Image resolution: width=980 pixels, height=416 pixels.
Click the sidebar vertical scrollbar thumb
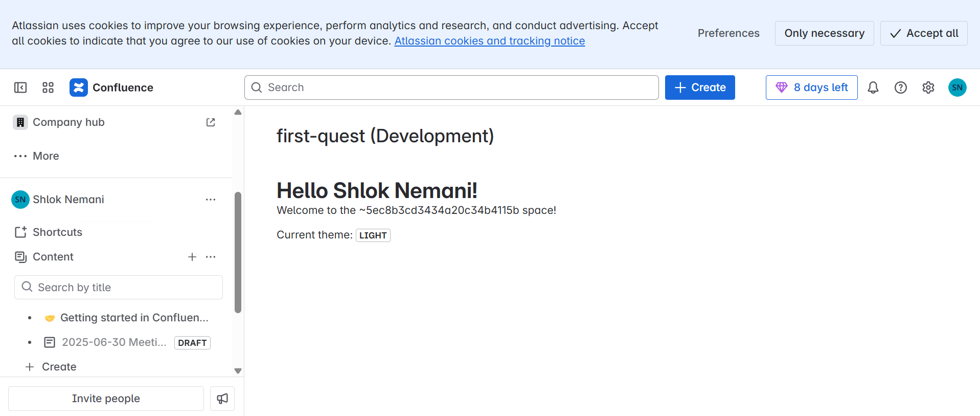pyautogui.click(x=238, y=252)
